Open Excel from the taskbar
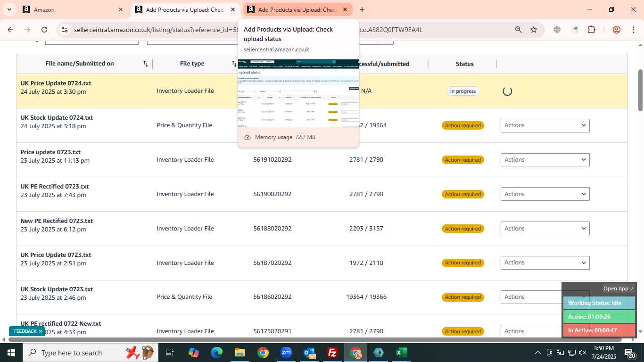 click(x=401, y=353)
